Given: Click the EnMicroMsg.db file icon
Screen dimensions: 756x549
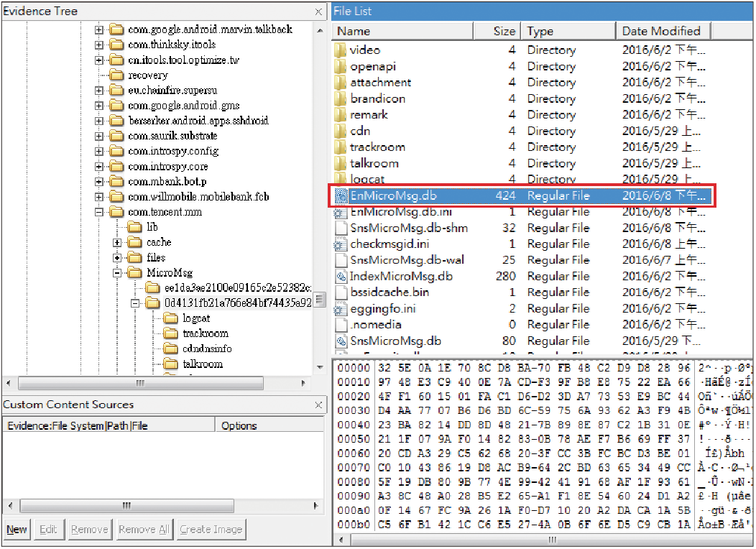Looking at the screenshot, I should click(x=341, y=196).
